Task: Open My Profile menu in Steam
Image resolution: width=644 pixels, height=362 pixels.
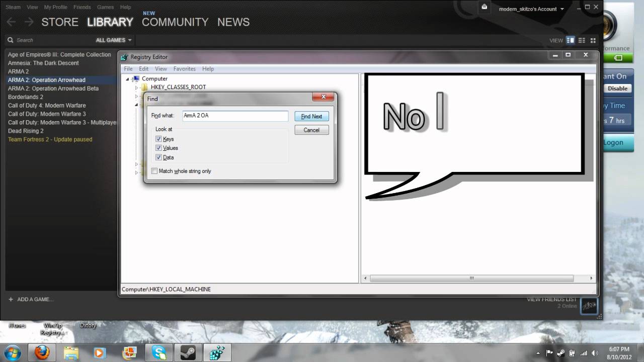Action: [x=55, y=7]
